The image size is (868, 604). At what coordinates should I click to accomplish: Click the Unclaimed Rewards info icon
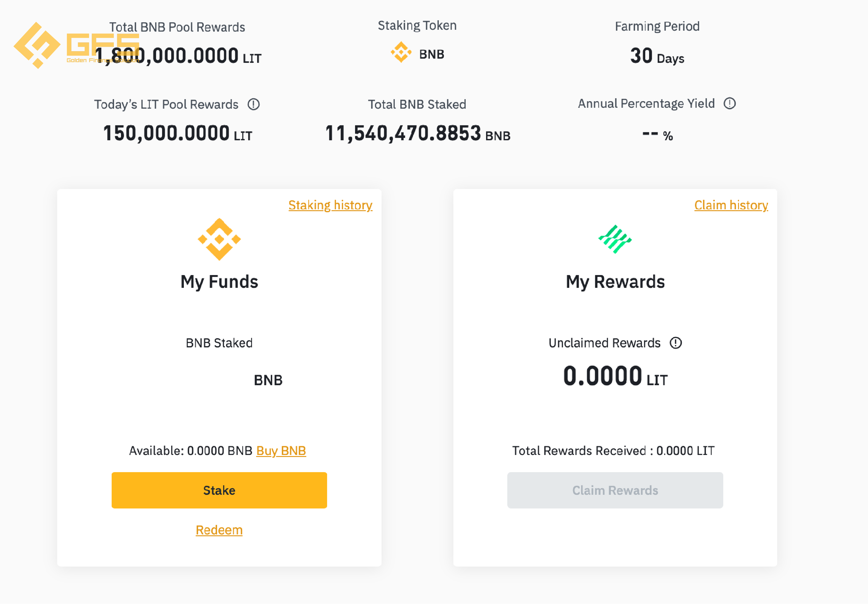click(x=675, y=343)
